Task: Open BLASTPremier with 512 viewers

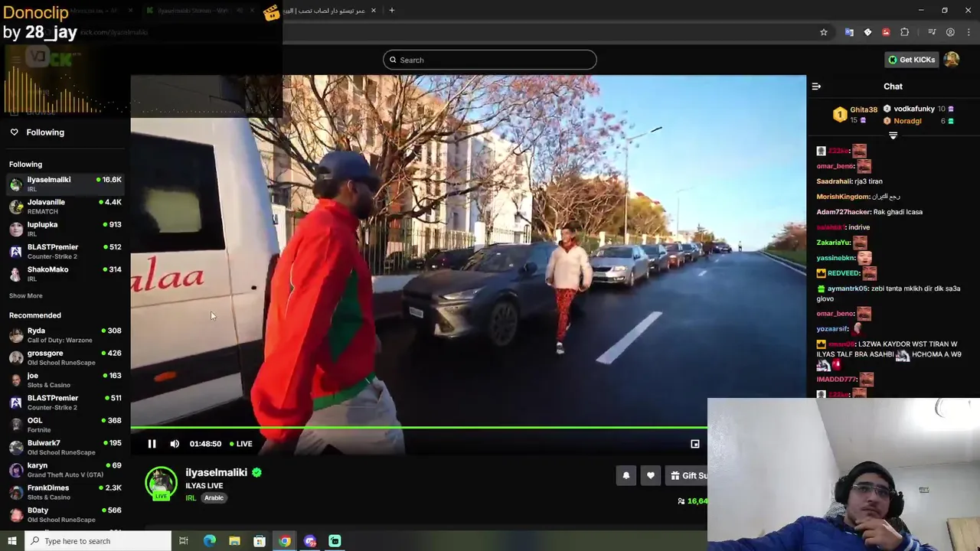Action: [65, 251]
